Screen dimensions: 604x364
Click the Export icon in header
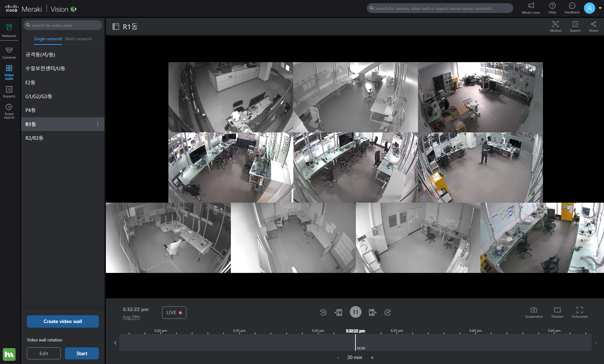(x=575, y=26)
